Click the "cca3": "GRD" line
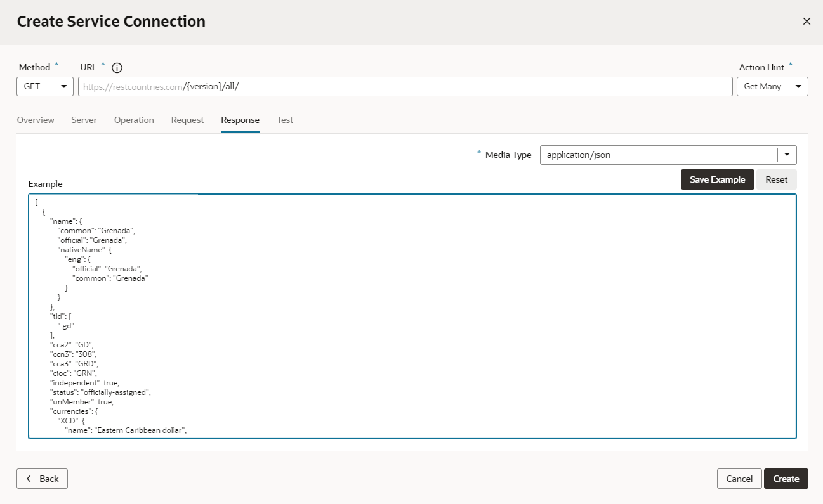This screenshot has width=823, height=504. [74, 364]
